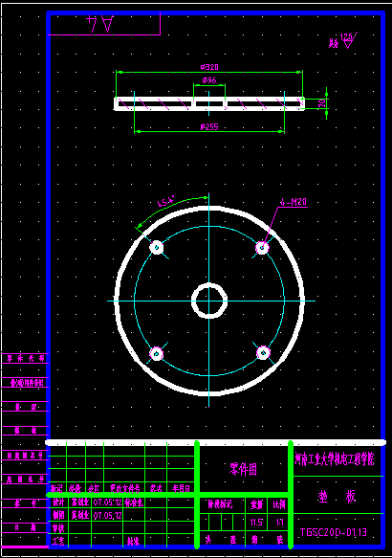392x558 pixels.
Task: Pick the bottom-right M20 threaded hole
Action: coord(263,352)
